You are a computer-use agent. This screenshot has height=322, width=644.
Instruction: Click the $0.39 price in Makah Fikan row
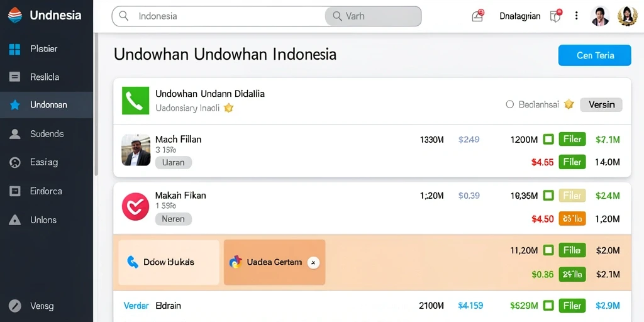coord(469,196)
